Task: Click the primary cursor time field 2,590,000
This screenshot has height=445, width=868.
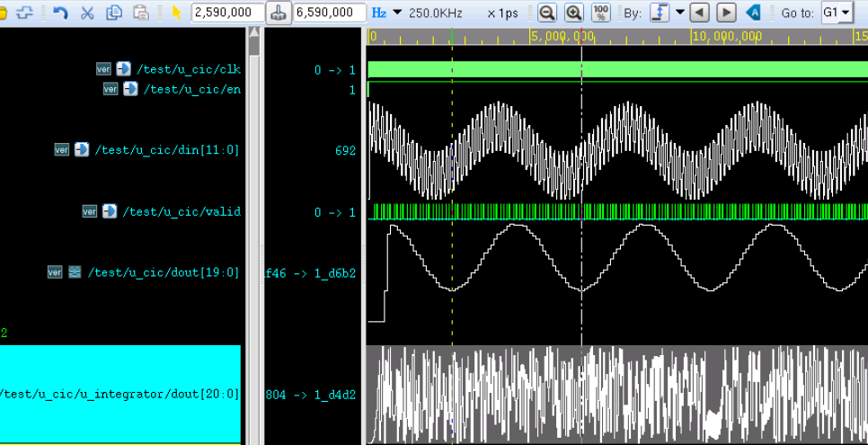Action: [x=228, y=13]
